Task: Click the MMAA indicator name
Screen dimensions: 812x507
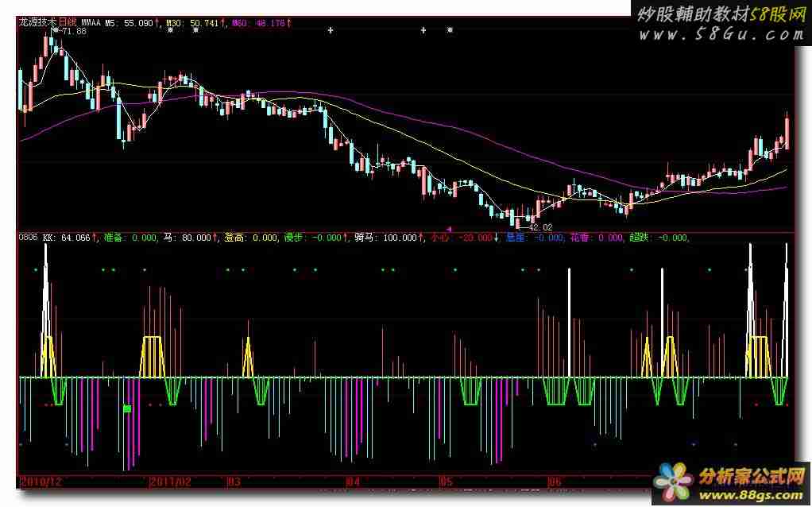Action: pyautogui.click(x=91, y=23)
